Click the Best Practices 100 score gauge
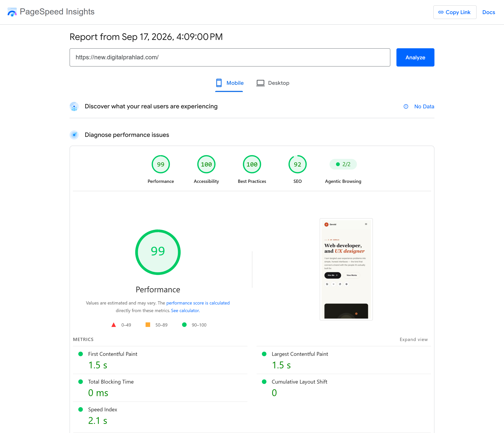Screen dimensions: 504x433 [x=252, y=164]
